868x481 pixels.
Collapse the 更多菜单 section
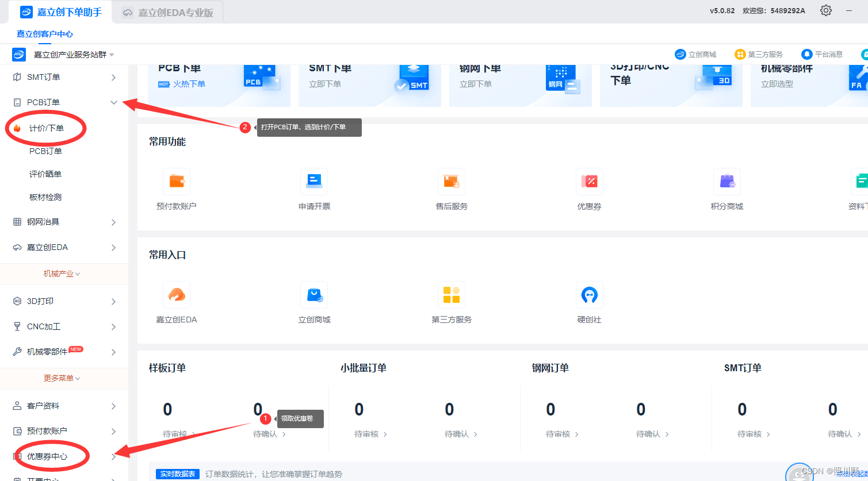point(62,378)
